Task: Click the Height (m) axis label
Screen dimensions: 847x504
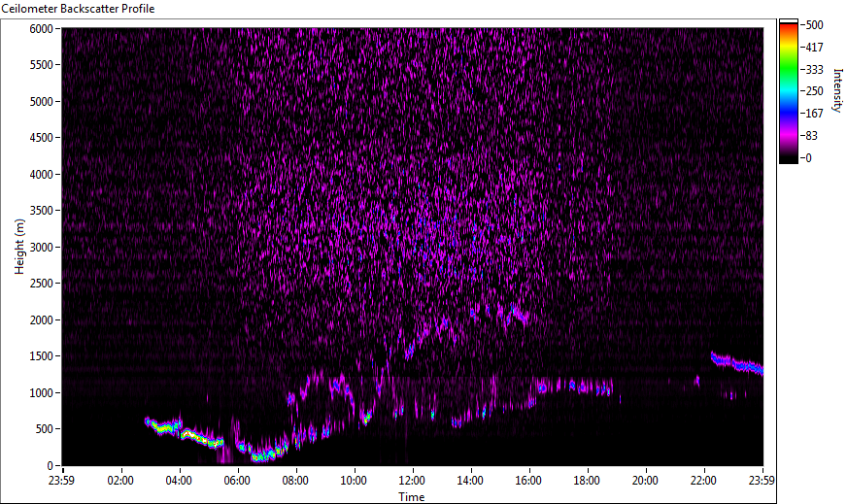Action: 18,247
